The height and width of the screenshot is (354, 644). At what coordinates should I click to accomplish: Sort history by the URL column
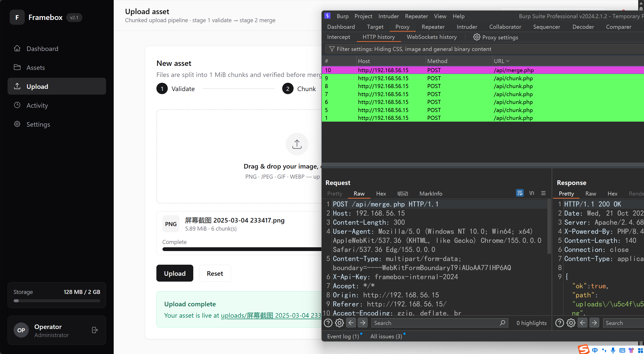point(502,61)
